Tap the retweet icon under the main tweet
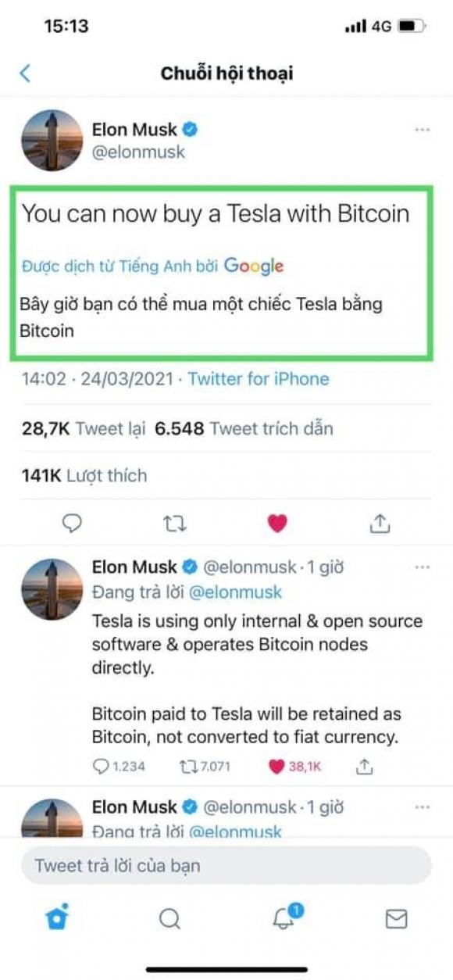Viewport: 453px width, 980px height. [175, 522]
